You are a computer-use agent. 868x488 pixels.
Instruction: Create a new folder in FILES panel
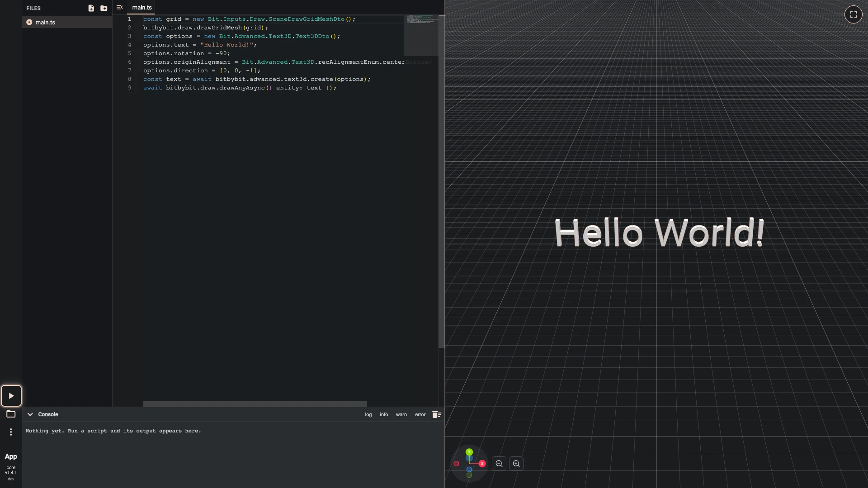[x=104, y=8]
